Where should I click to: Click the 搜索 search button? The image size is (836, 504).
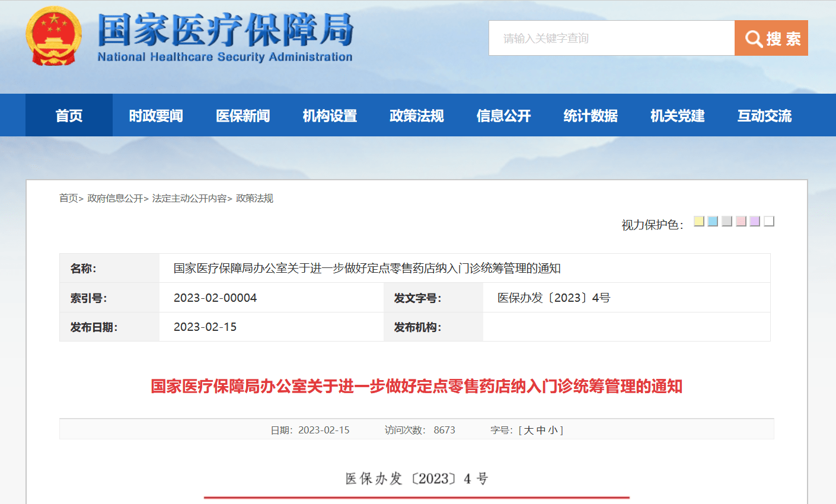(771, 39)
